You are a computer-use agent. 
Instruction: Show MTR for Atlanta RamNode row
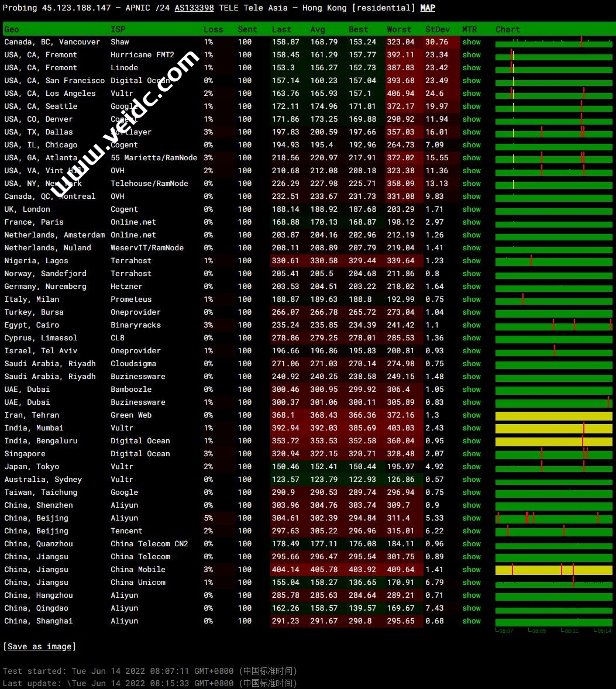[472, 158]
